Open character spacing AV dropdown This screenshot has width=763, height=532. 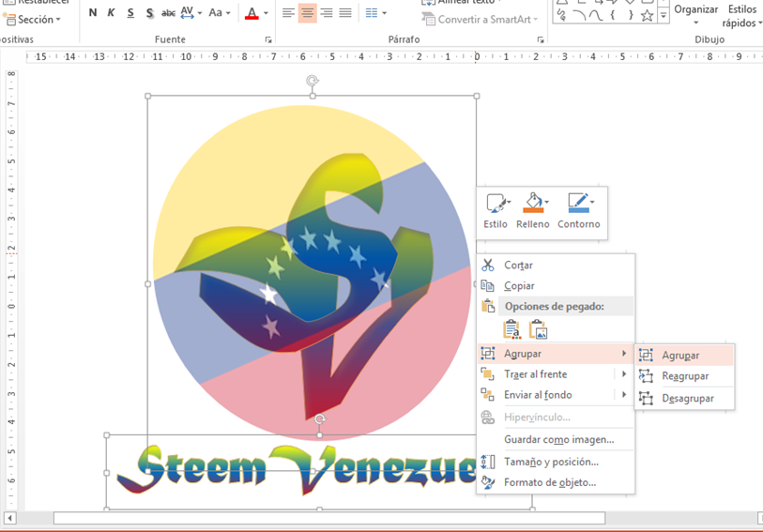pyautogui.click(x=191, y=13)
